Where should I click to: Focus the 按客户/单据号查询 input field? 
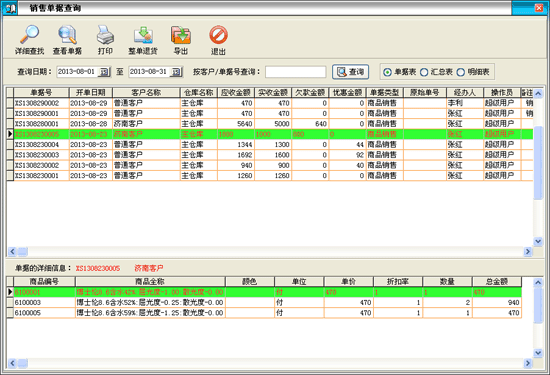click(x=296, y=72)
